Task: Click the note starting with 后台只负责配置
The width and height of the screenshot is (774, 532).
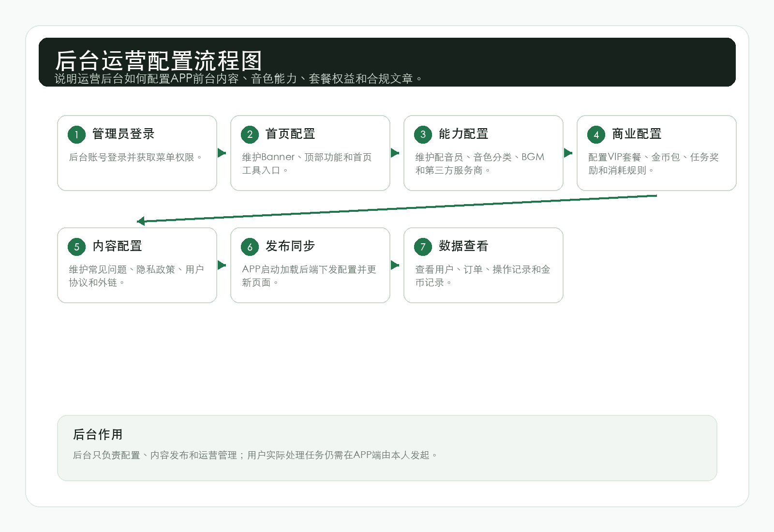Action: [255, 455]
